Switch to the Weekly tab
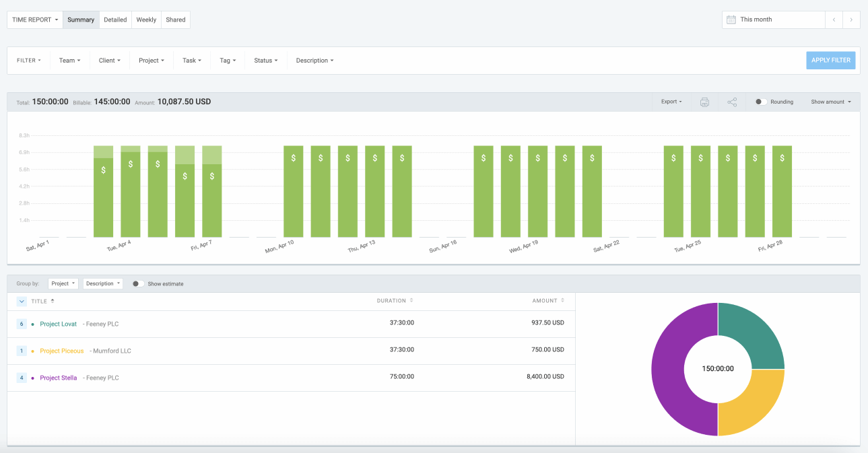 click(x=146, y=20)
